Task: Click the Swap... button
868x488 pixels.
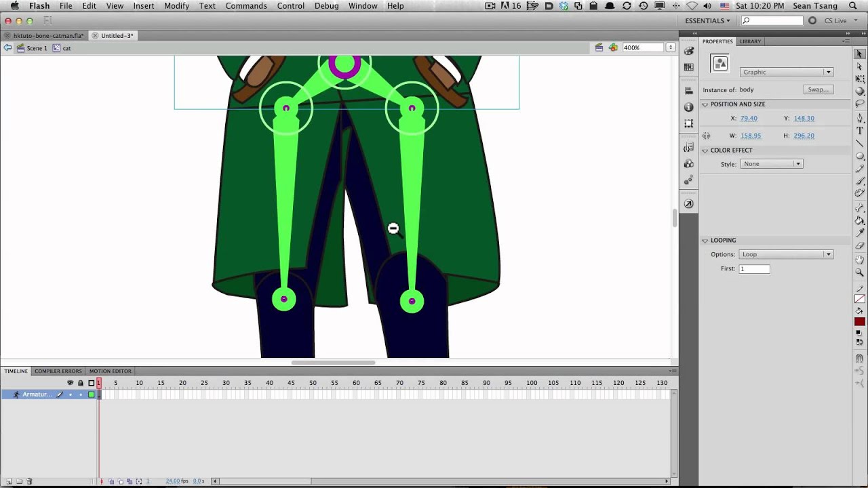Action: [818, 89]
